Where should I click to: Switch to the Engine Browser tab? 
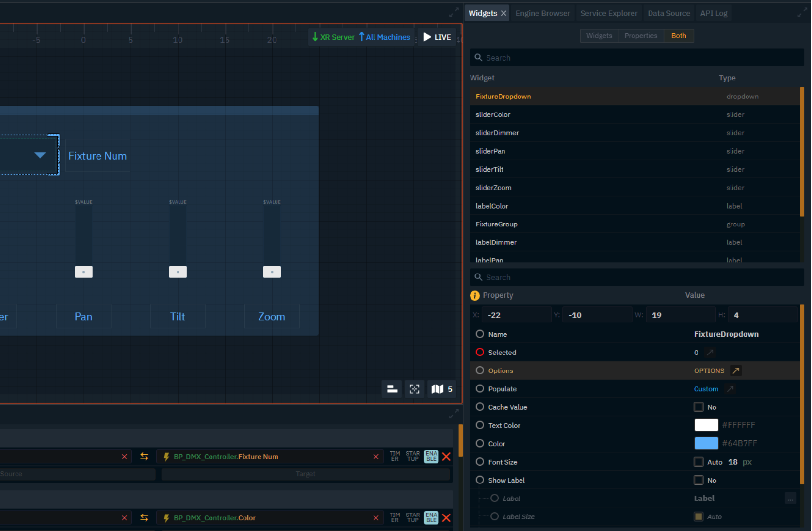pyautogui.click(x=542, y=13)
